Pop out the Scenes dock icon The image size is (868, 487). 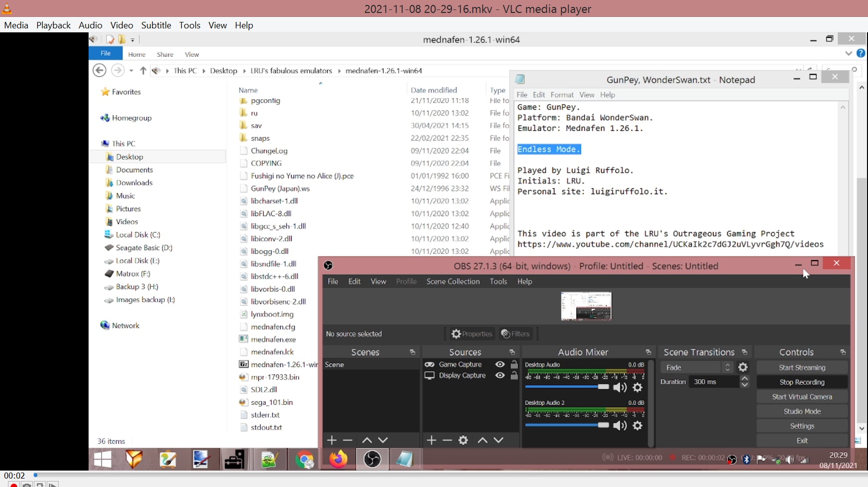412,352
